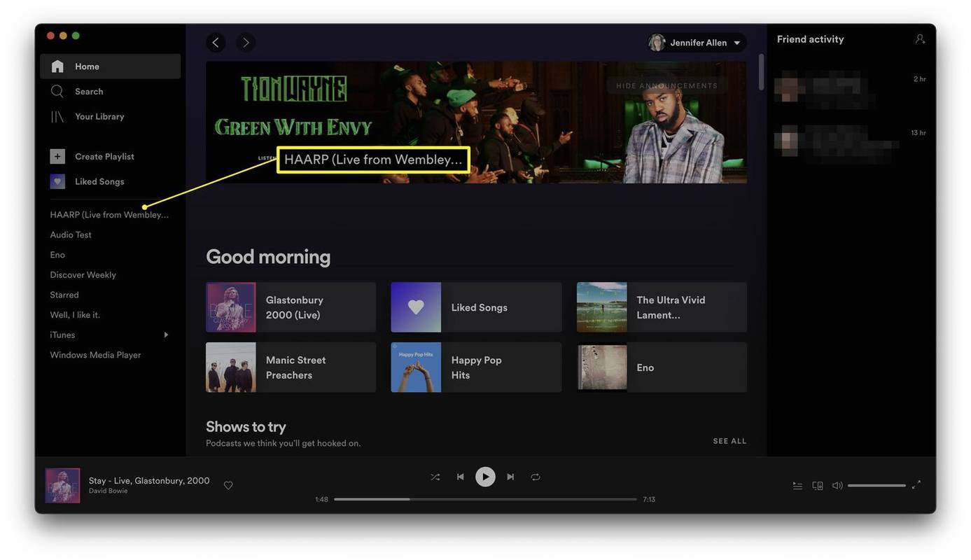Open Manic Street Preachers card
The height and width of the screenshot is (560, 971).
[291, 367]
